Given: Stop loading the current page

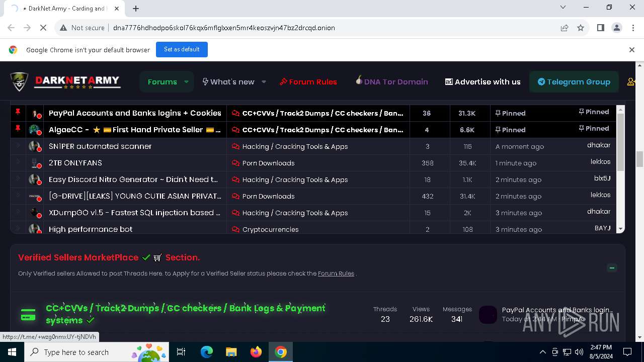Looking at the screenshot, I should click(x=43, y=28).
